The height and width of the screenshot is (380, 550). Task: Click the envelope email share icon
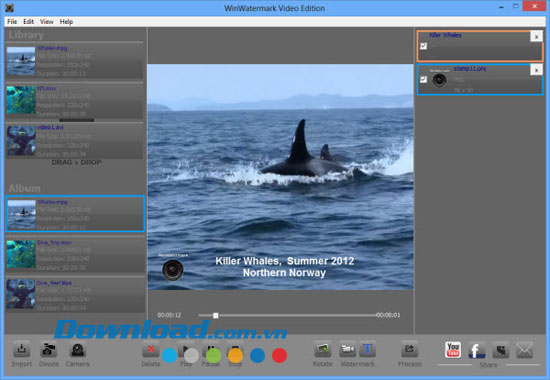(525, 350)
